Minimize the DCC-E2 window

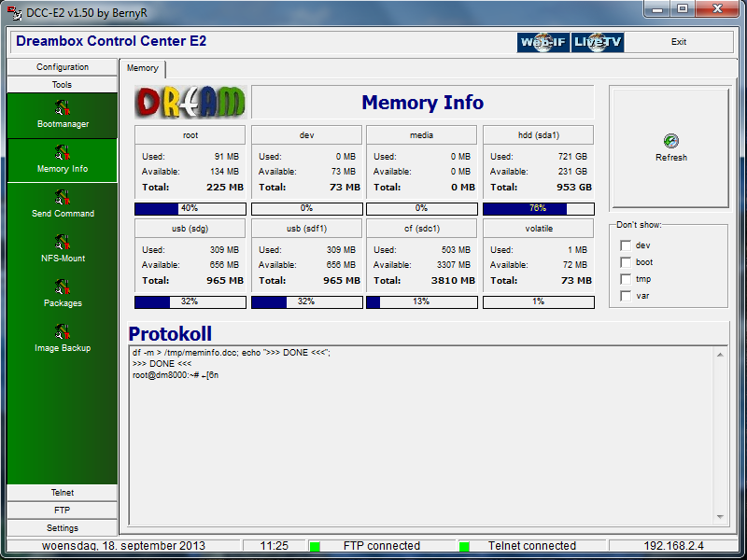tap(657, 9)
